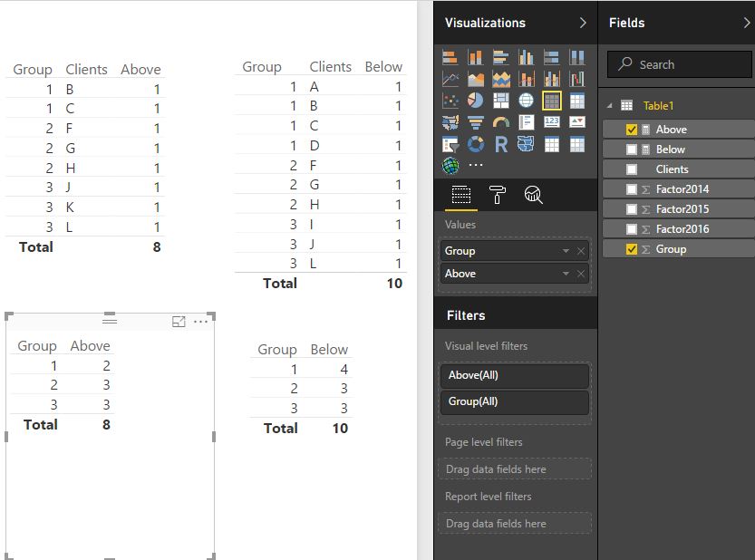755x560 pixels.
Task: Switch to the Fields well tab
Action: [x=460, y=195]
